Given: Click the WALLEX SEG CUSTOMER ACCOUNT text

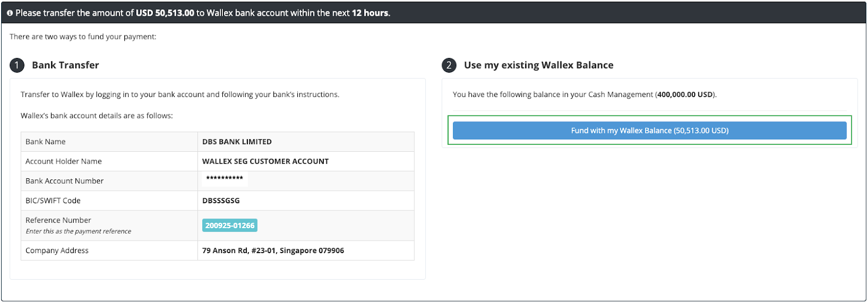Looking at the screenshot, I should click(265, 162).
